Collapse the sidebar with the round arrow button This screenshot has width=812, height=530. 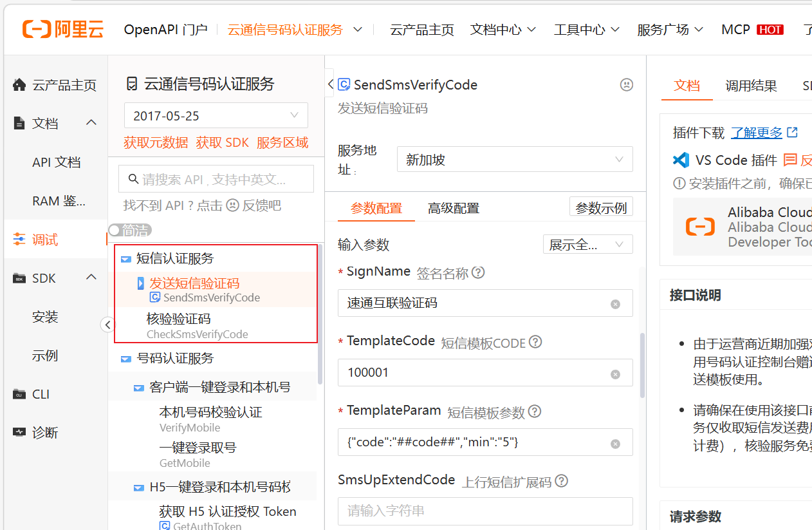108,325
